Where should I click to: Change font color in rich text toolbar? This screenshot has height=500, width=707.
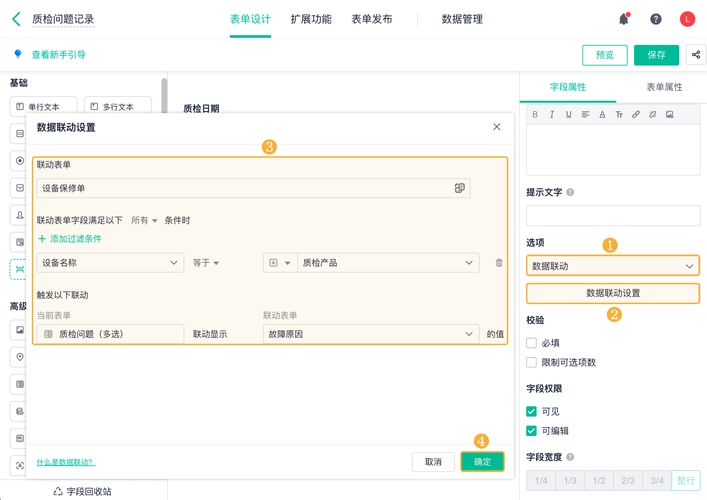click(x=602, y=115)
